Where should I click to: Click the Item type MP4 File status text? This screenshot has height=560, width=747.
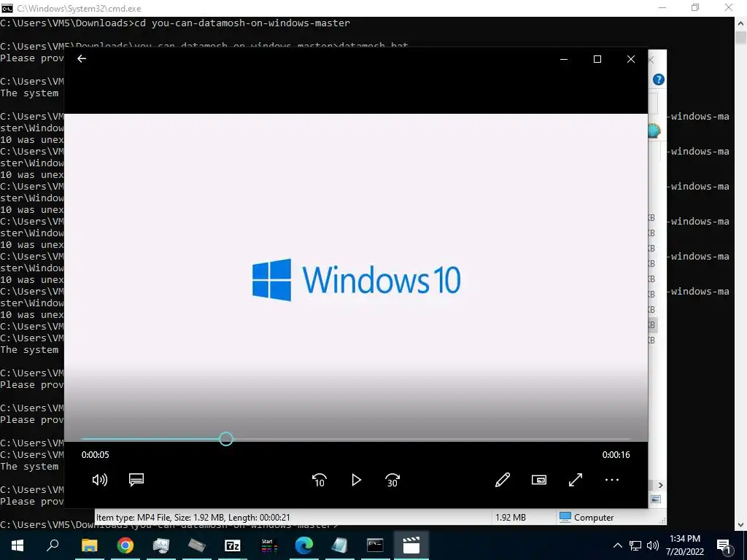pyautogui.click(x=193, y=518)
